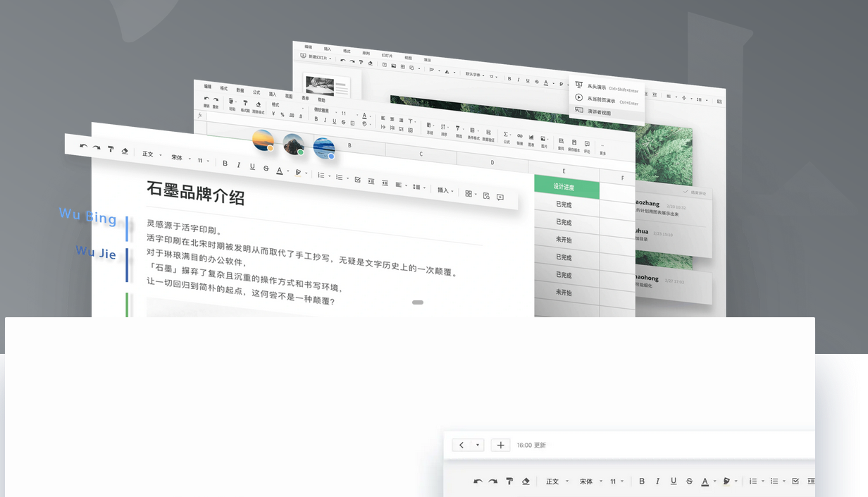Image resolution: width=868 pixels, height=497 pixels.
Task: Open 正文 style dropdown in tilted toolbar
Action: click(151, 154)
